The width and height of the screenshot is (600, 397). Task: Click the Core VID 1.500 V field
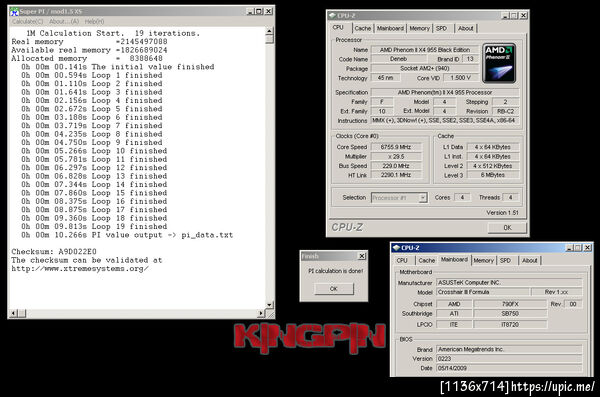pyautogui.click(x=460, y=78)
